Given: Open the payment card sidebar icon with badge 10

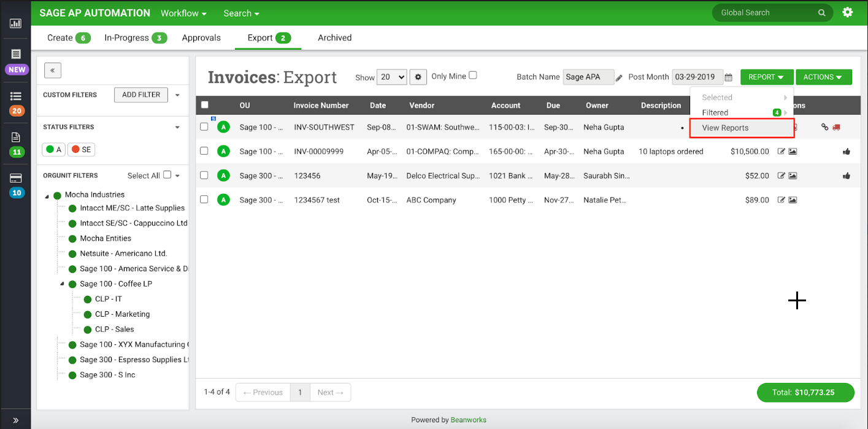Looking at the screenshot, I should (16, 178).
